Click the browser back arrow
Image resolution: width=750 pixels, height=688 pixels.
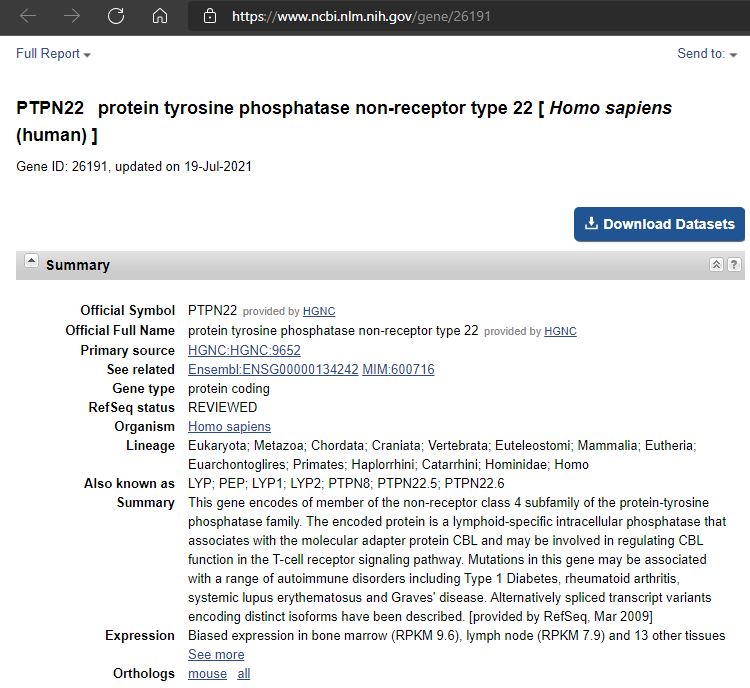[x=28, y=16]
